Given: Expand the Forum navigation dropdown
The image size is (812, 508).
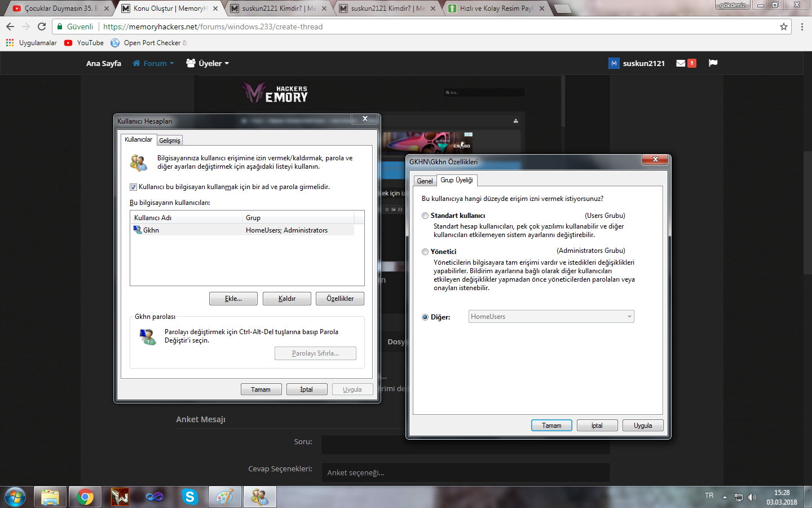Looking at the screenshot, I should 153,63.
